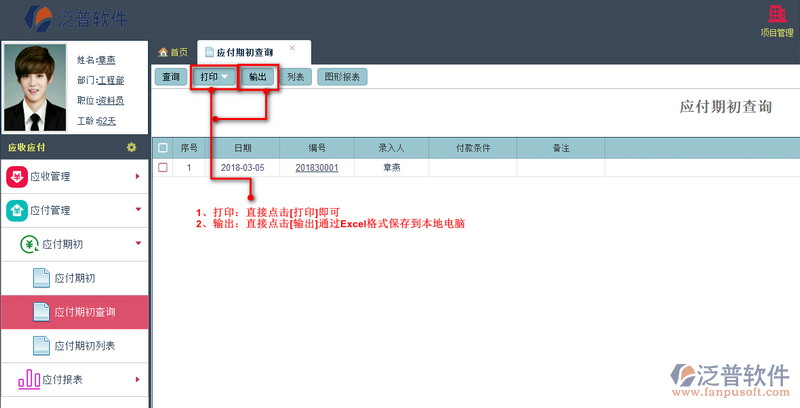Click the 应收管理 red icon
The image size is (800, 408).
[x=17, y=177]
